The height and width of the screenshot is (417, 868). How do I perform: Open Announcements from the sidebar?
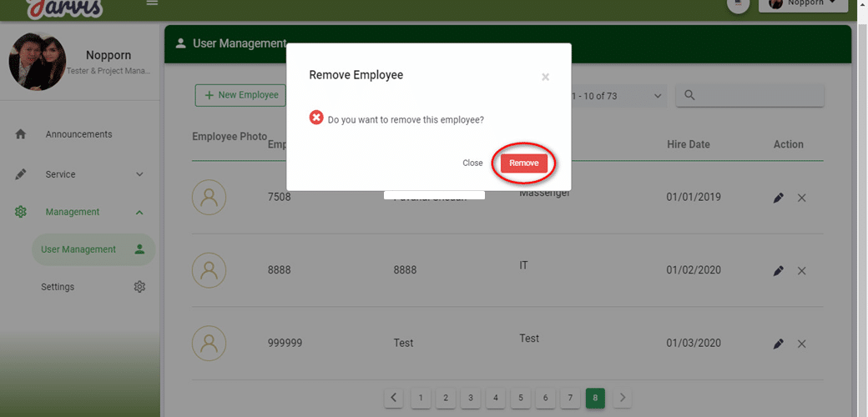[x=78, y=134]
